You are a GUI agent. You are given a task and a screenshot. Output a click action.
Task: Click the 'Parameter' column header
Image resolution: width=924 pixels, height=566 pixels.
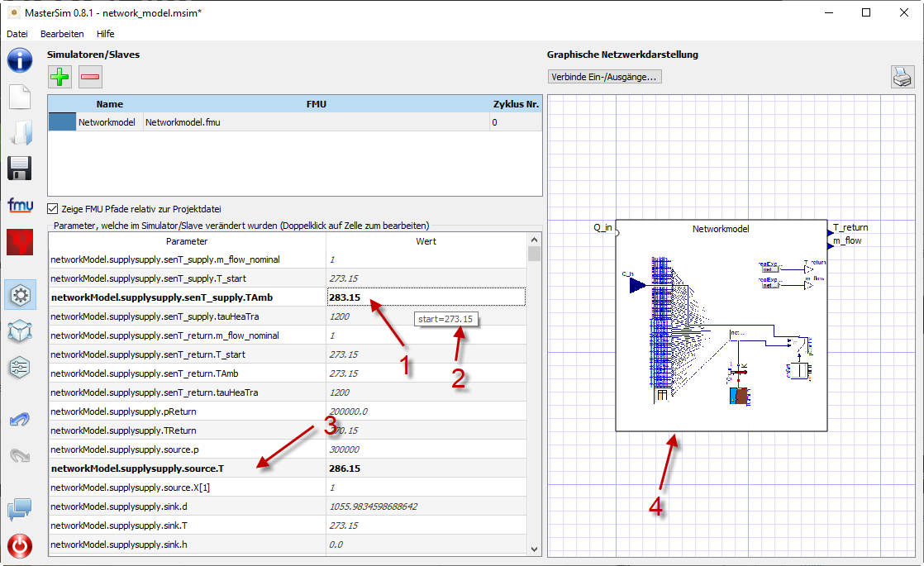[x=187, y=241]
